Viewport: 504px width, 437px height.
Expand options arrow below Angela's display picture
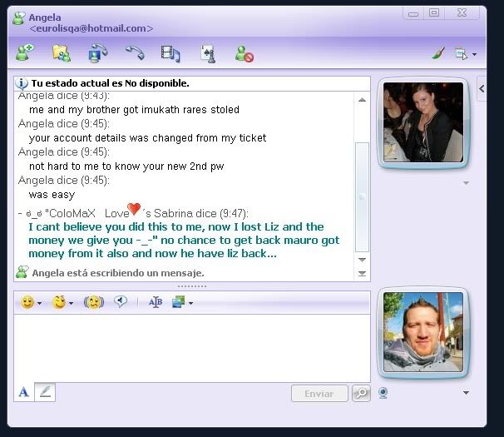coord(466,183)
